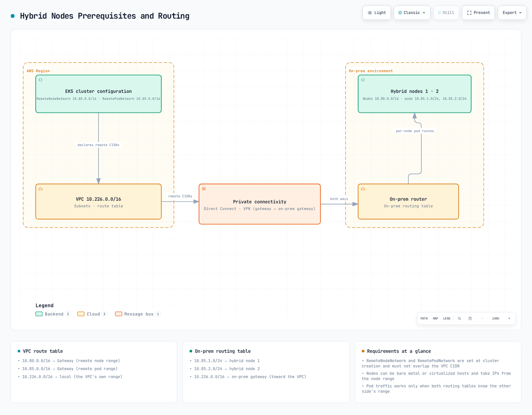
Task: Click the 'Legend' heading
Action: pyautogui.click(x=45, y=306)
